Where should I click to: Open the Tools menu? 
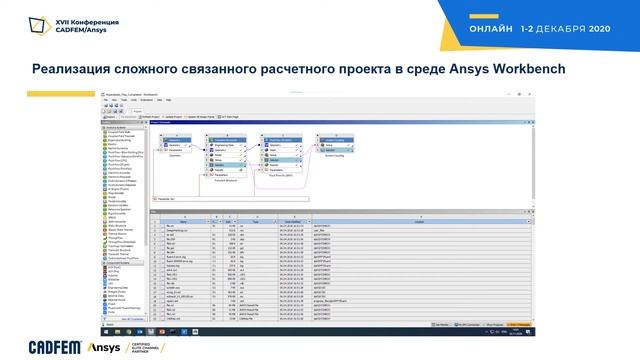(x=124, y=100)
